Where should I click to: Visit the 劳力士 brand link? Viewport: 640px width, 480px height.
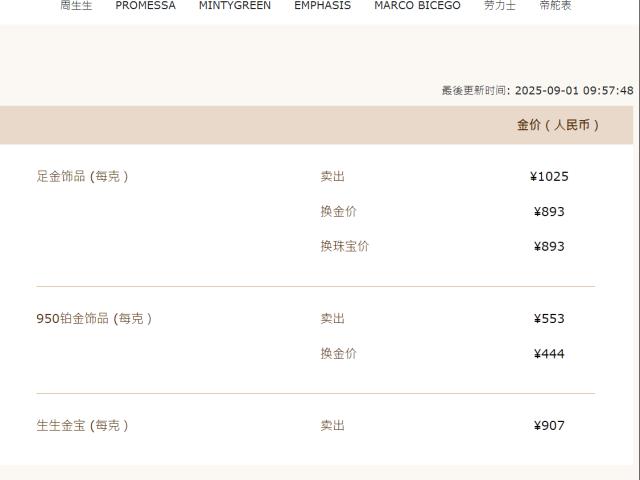(500, 5)
